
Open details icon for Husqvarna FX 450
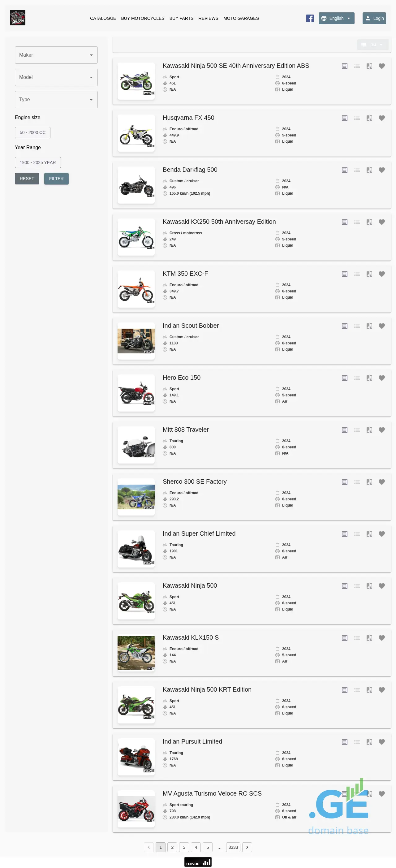tap(344, 118)
